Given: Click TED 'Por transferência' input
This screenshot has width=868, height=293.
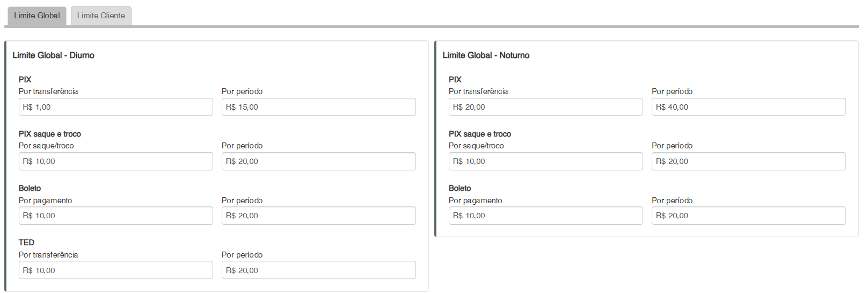Looking at the screenshot, I should (x=115, y=270).
